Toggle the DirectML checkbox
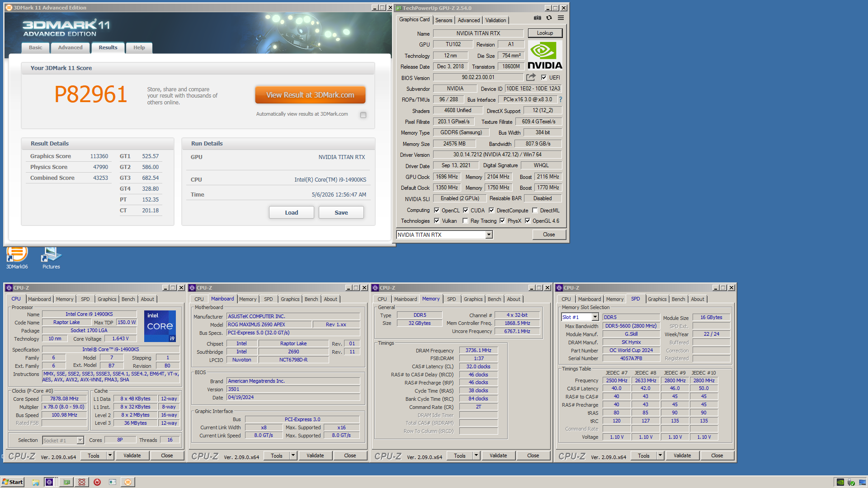This screenshot has height=488, width=868. coord(535,210)
